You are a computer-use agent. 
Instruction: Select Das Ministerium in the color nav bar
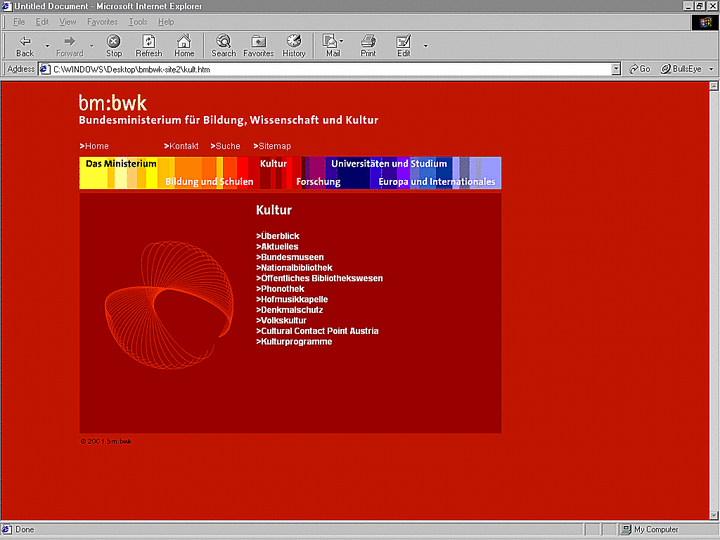point(121,163)
